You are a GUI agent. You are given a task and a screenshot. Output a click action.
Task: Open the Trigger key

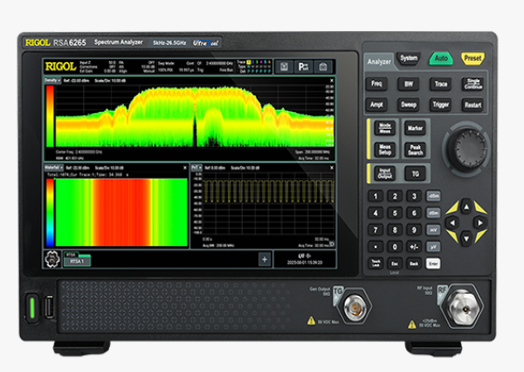(x=441, y=105)
